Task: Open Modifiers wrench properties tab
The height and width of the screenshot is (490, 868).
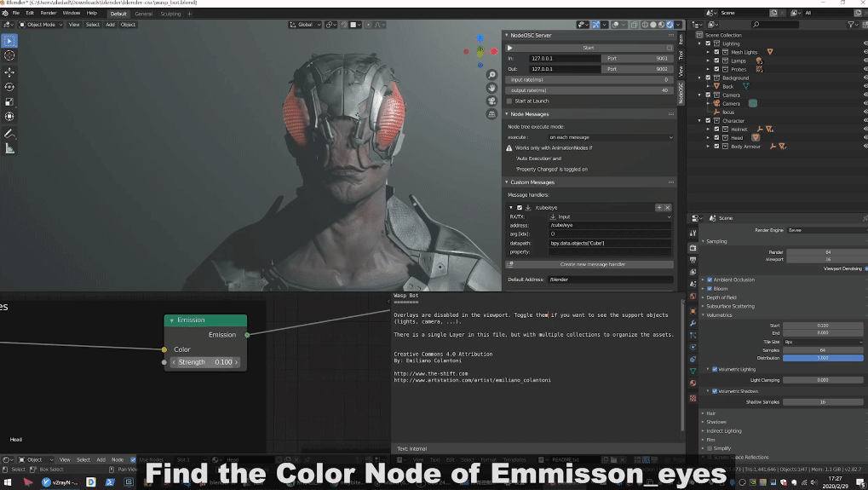Action: pyautogui.click(x=693, y=323)
